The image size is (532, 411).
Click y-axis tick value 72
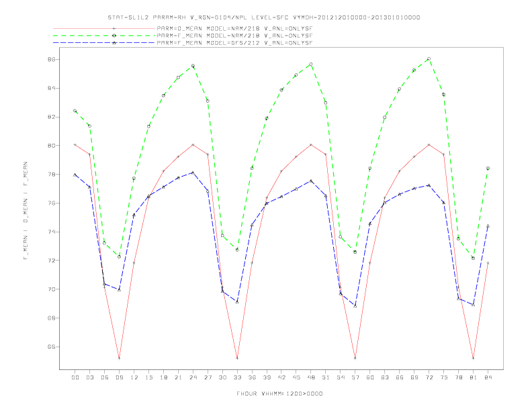click(x=52, y=261)
